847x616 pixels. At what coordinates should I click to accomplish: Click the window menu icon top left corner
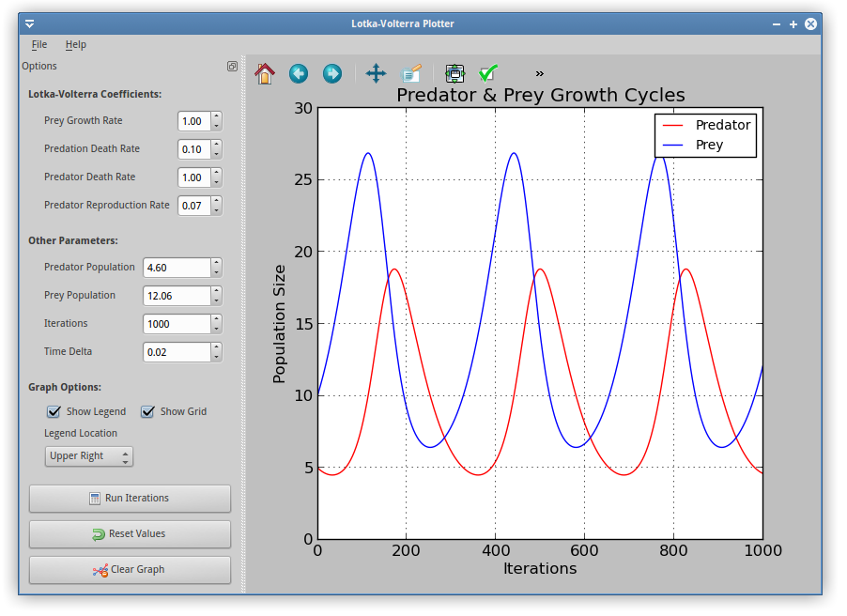pos(28,23)
